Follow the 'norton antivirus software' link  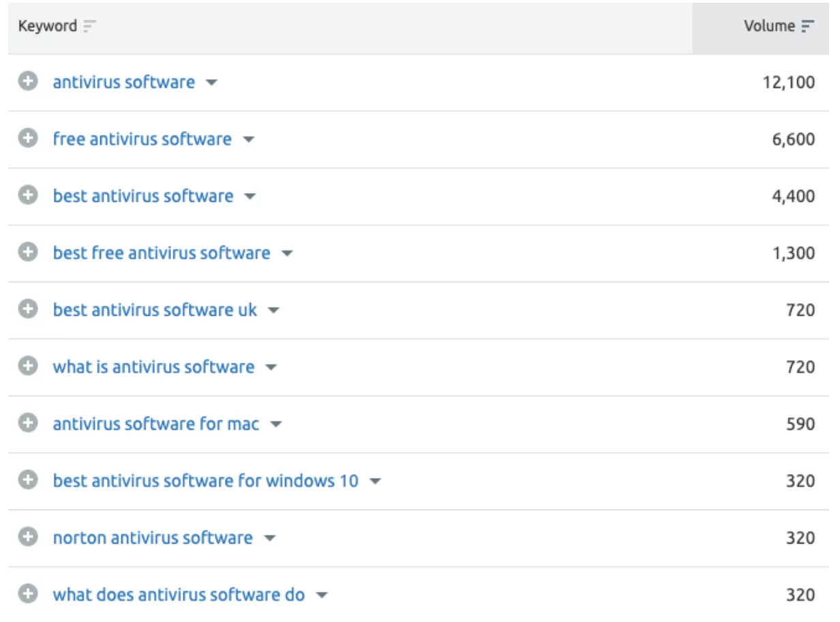click(x=153, y=537)
